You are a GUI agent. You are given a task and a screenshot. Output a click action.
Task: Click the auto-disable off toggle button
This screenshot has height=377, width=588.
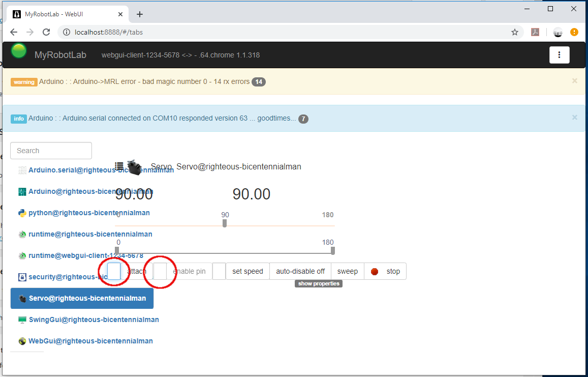tap(300, 271)
